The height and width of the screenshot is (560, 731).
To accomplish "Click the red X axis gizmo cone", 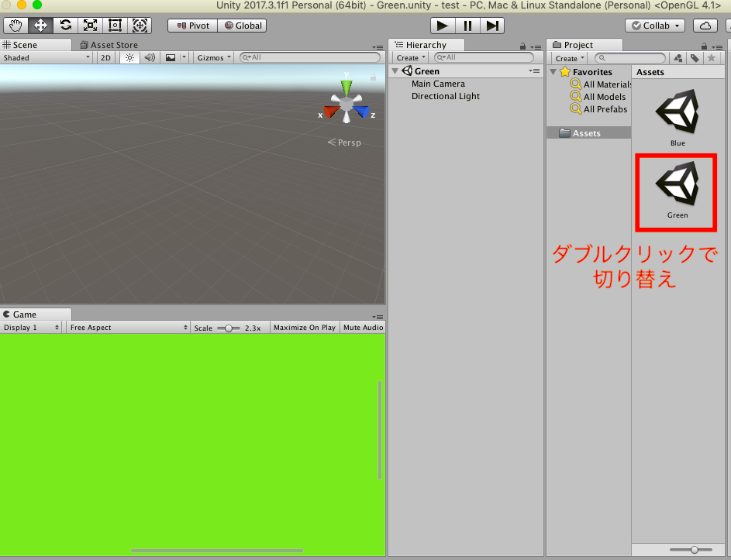I will 332,112.
